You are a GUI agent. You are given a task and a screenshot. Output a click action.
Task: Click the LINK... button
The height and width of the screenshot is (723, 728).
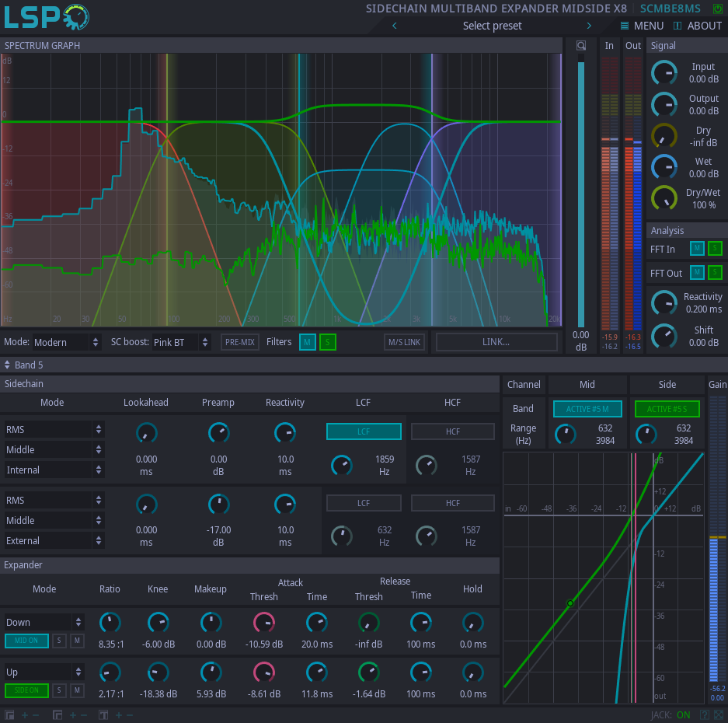pyautogui.click(x=496, y=342)
